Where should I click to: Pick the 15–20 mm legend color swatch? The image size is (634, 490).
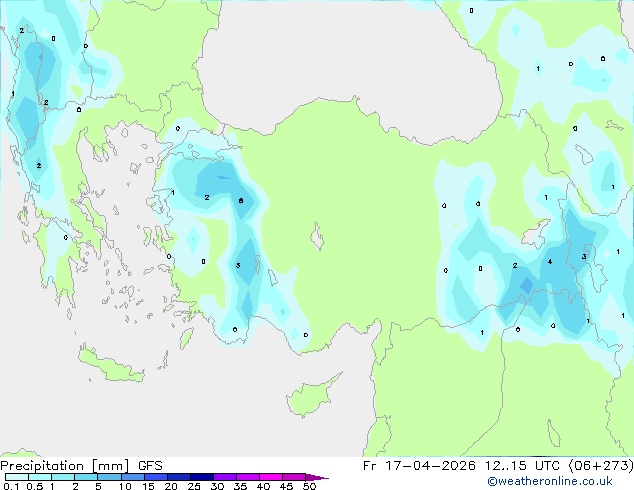click(x=156, y=477)
